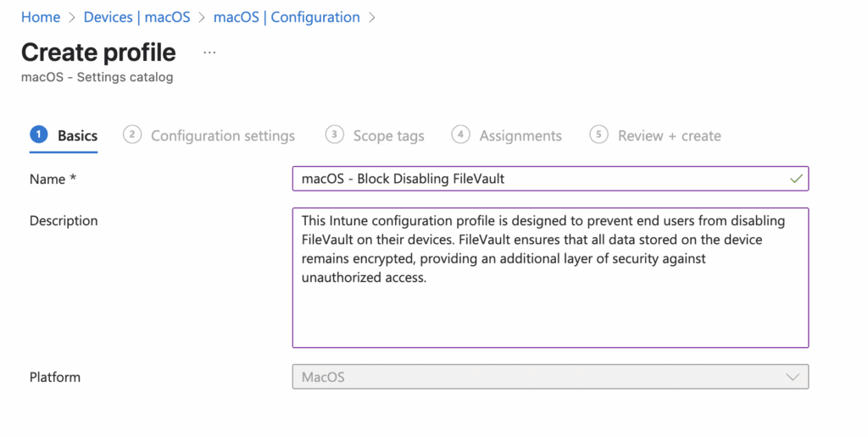Click the green validation checkmark icon
This screenshot has width=868, height=437.
795,179
